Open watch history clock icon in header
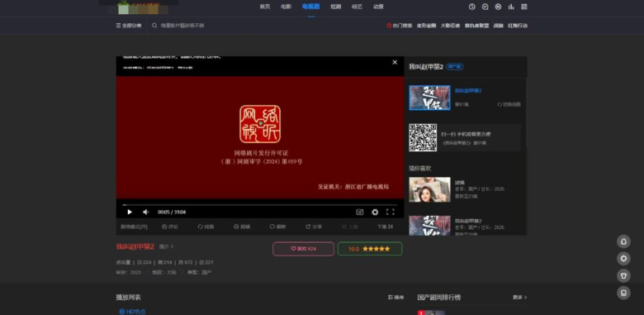This screenshot has height=315, width=644. [x=472, y=7]
